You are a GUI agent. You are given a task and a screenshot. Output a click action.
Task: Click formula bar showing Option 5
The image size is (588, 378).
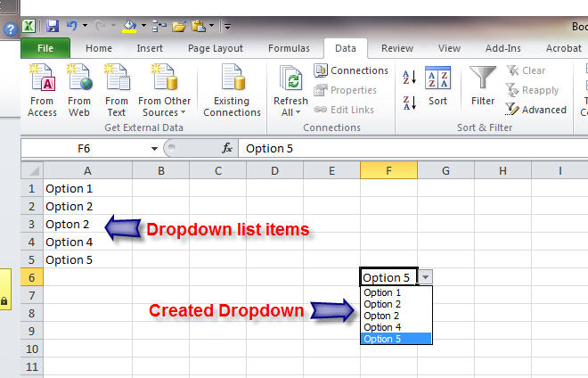pyautogui.click(x=412, y=149)
